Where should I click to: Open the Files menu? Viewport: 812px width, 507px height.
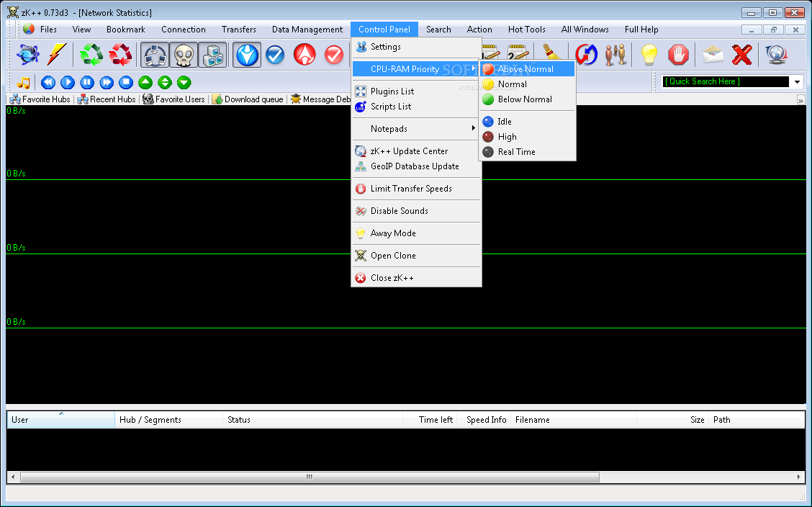point(48,30)
